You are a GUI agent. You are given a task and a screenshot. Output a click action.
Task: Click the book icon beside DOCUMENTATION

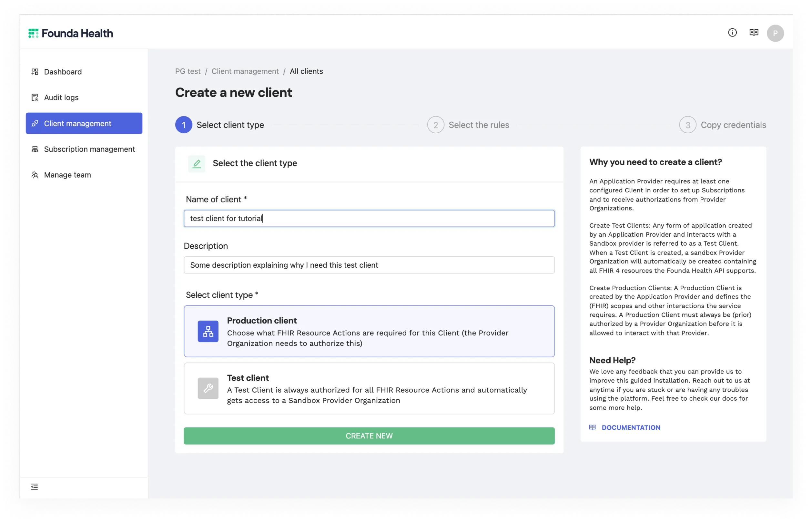point(592,427)
